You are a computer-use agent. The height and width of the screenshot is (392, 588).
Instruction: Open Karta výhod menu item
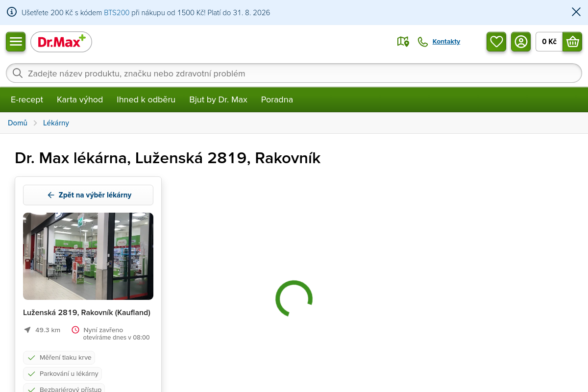pyautogui.click(x=80, y=99)
